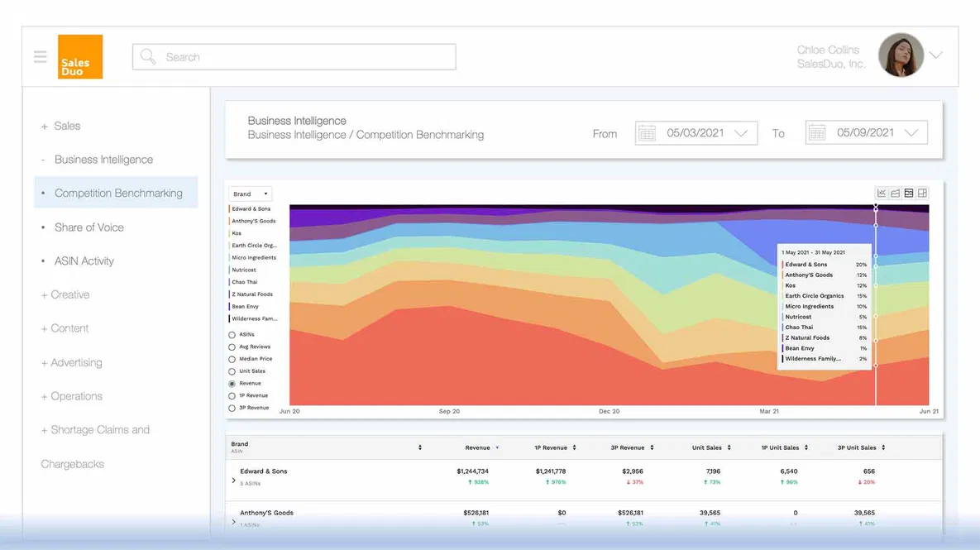The width and height of the screenshot is (980, 550).
Task: Click Business Intelligence / Competition Benchmarking breadcrumb
Action: 366,135
